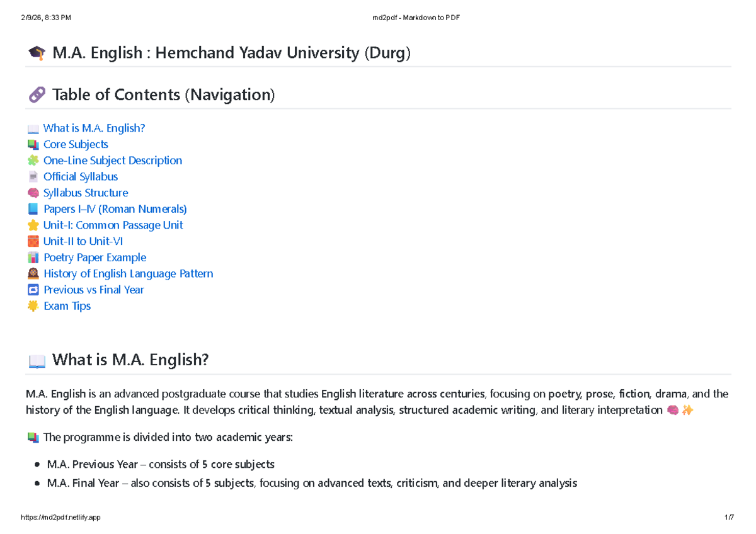The width and height of the screenshot is (756, 534).
Task: Jump to Previous vs Final Year link
Action: click(x=94, y=290)
